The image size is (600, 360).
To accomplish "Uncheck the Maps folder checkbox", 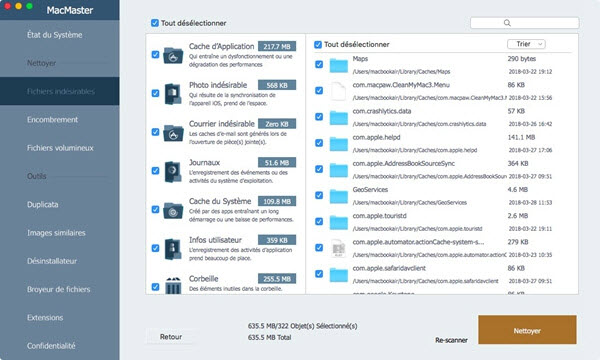I will [x=319, y=64].
